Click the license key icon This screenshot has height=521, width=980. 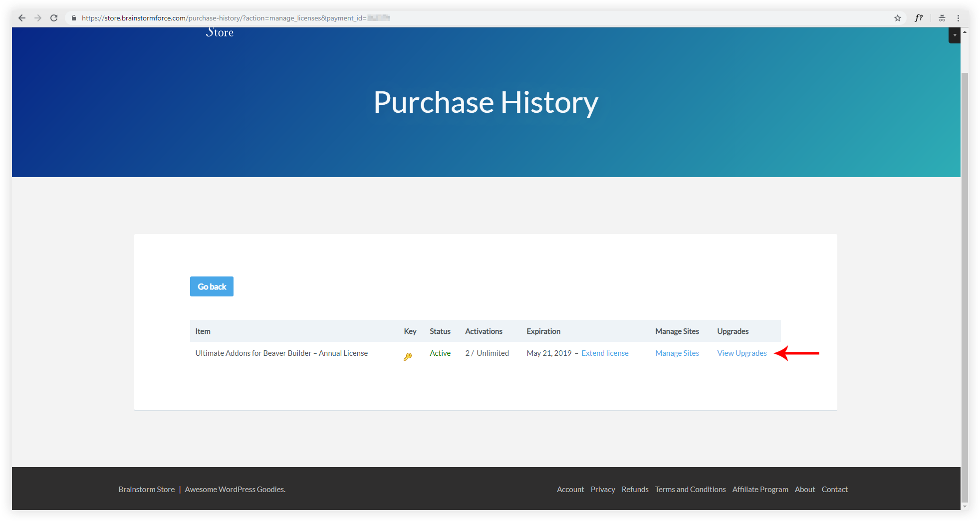(408, 356)
